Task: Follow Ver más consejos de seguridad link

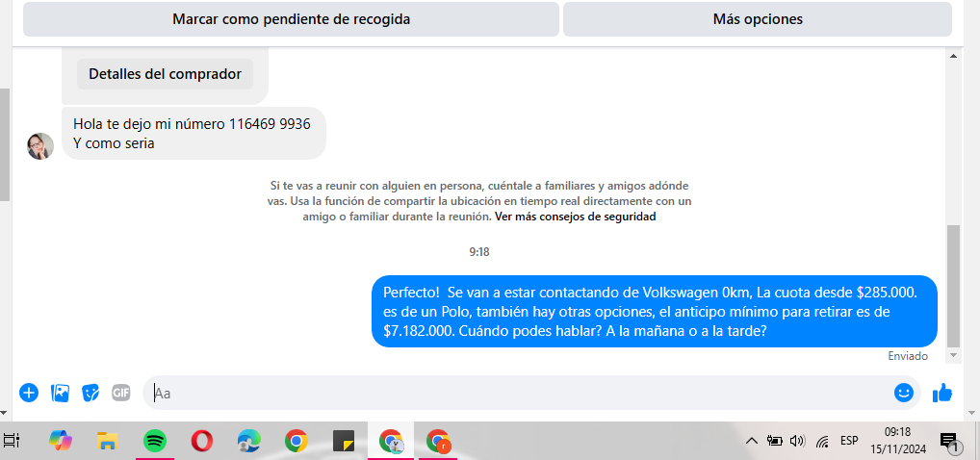Action: 575,217
